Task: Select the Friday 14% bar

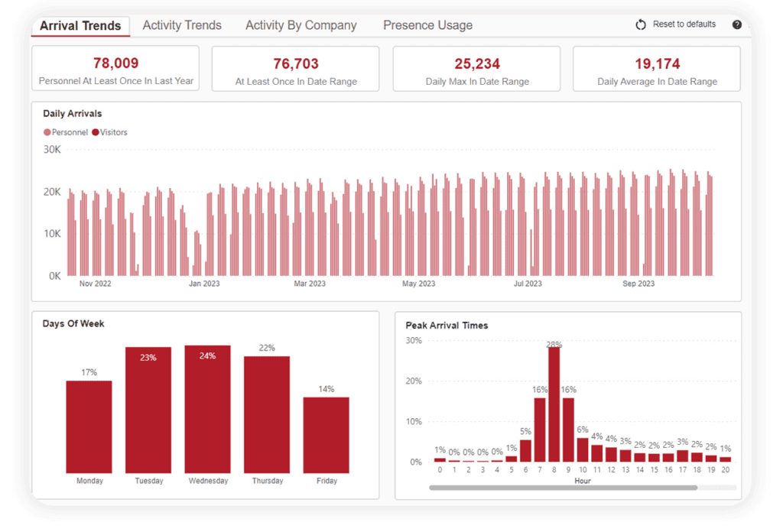Action: pyautogui.click(x=327, y=436)
